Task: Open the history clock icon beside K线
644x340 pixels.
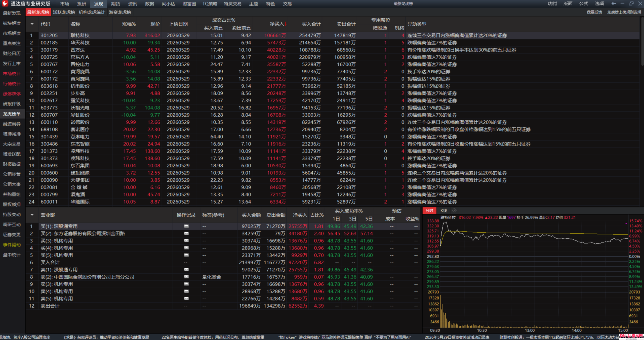Action: pyautogui.click(x=454, y=211)
